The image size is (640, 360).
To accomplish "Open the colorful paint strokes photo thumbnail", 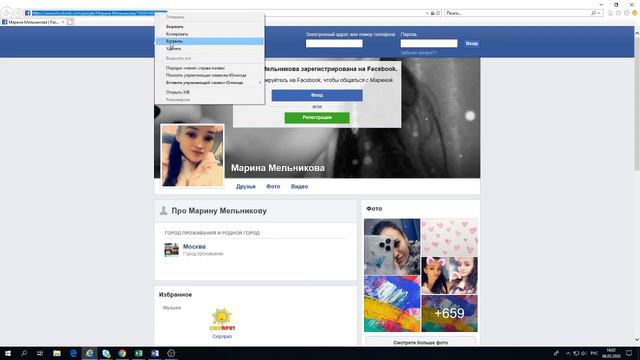I will pos(392,304).
